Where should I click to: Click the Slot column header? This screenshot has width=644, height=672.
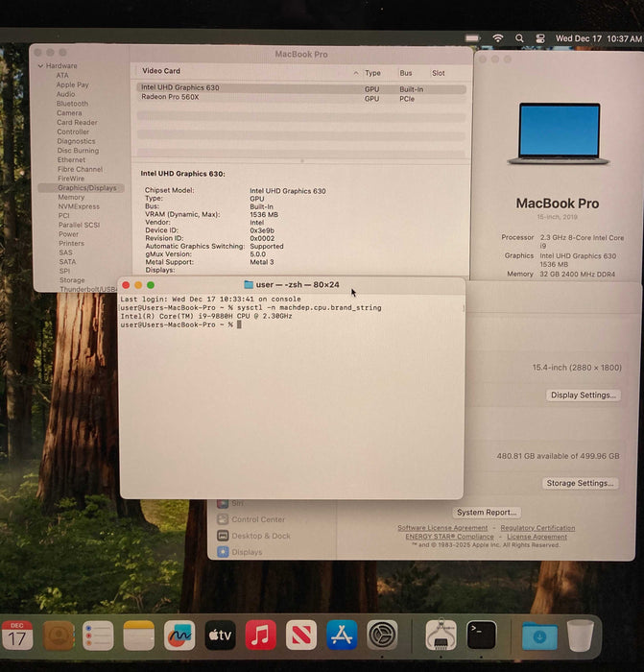(x=439, y=73)
